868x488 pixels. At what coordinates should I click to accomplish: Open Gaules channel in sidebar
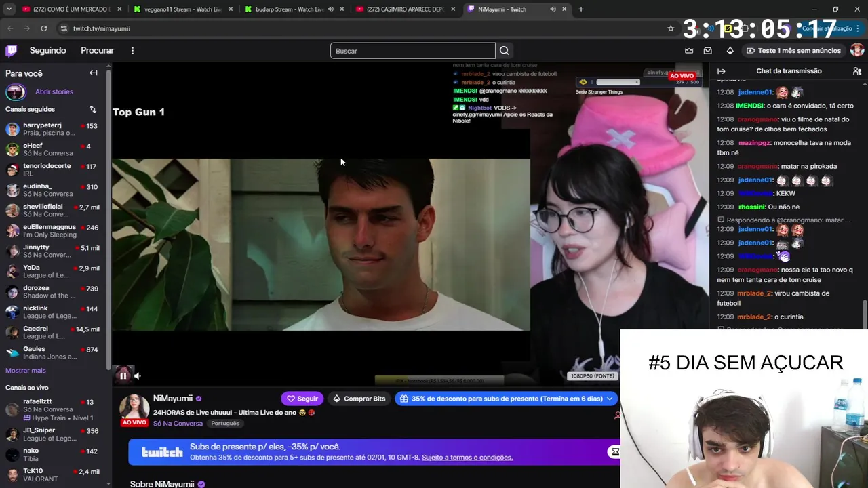[53, 352]
